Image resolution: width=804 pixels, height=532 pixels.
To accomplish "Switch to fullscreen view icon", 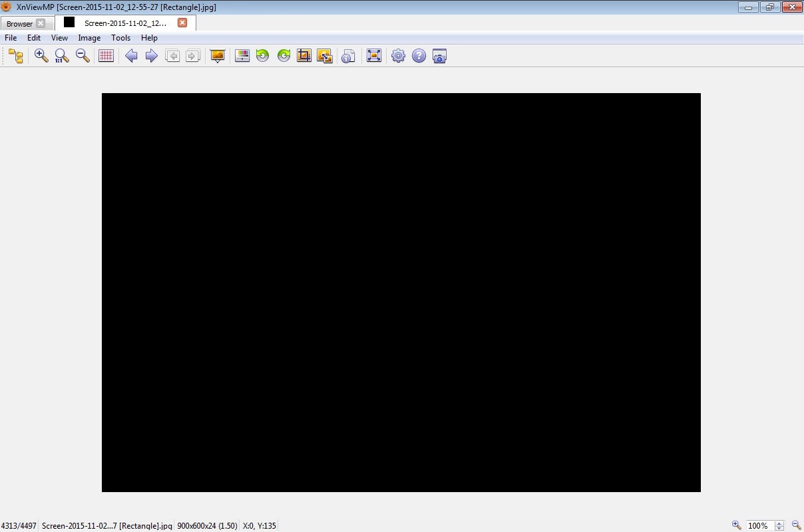I will (374, 56).
